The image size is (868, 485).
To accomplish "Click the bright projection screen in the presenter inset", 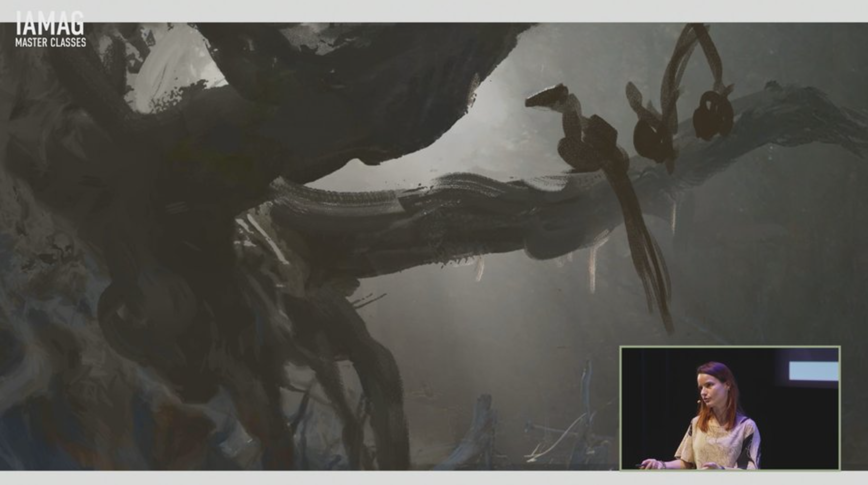I will click(813, 371).
